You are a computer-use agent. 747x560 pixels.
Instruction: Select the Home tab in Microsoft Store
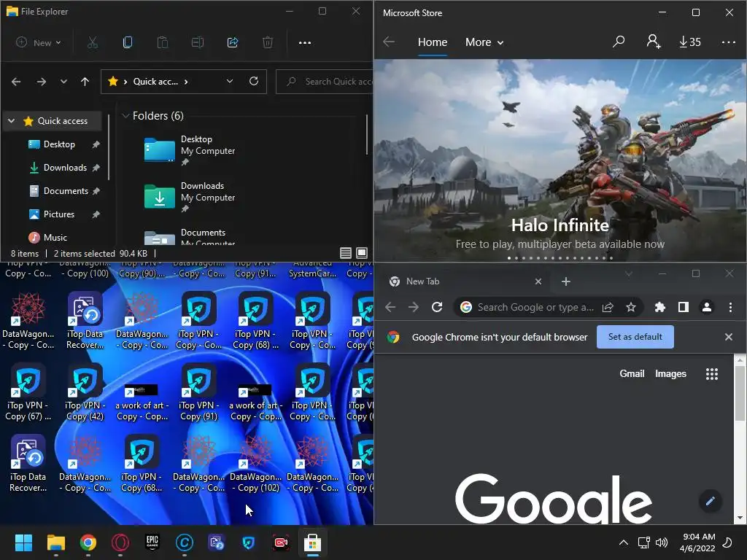(433, 42)
